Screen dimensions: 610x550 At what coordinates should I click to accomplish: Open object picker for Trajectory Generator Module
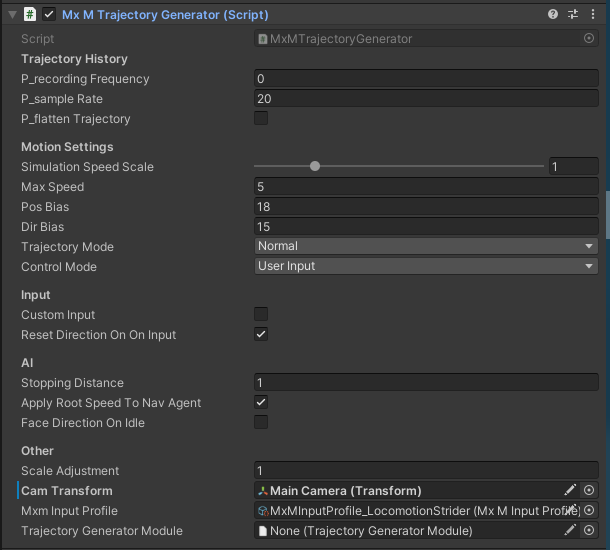click(x=589, y=530)
